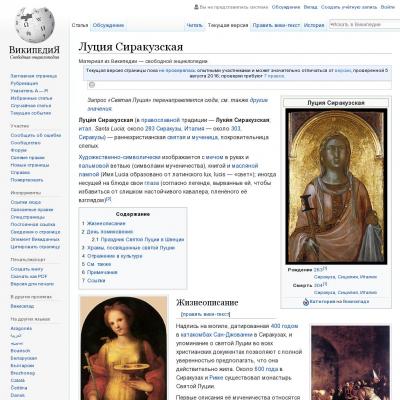Open the Вклад link
400x400 pixels.
[310, 7]
